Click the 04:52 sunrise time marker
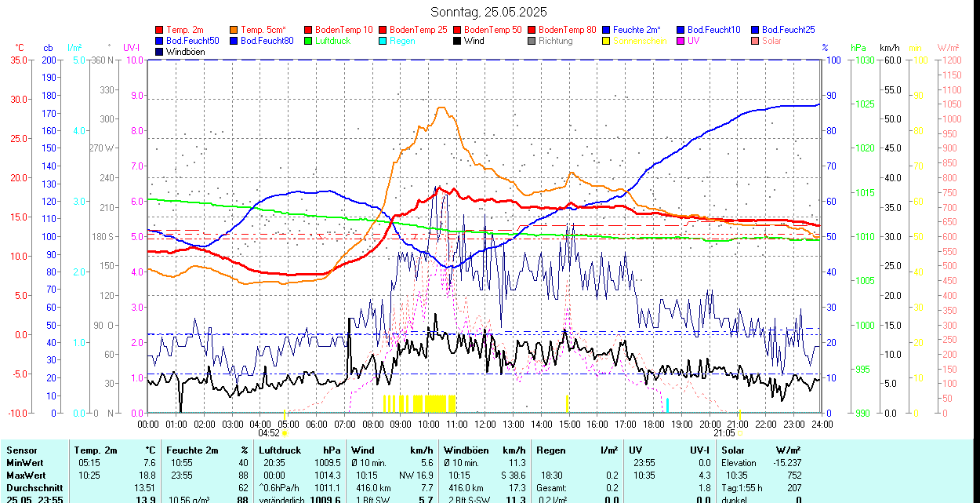Image resolution: width=980 pixels, height=503 pixels. click(x=269, y=432)
